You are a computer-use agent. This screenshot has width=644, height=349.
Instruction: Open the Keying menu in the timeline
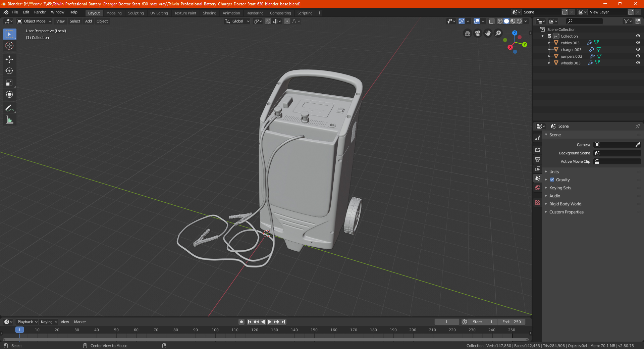49,322
